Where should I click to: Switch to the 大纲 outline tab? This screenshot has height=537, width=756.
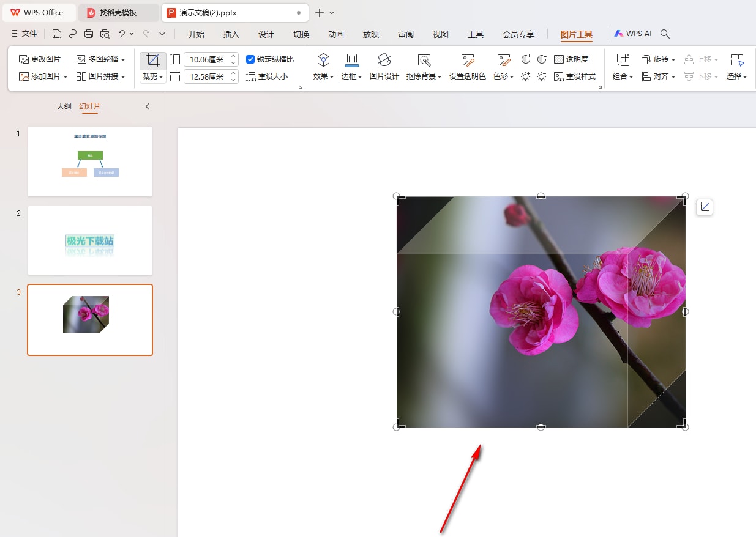pos(64,106)
